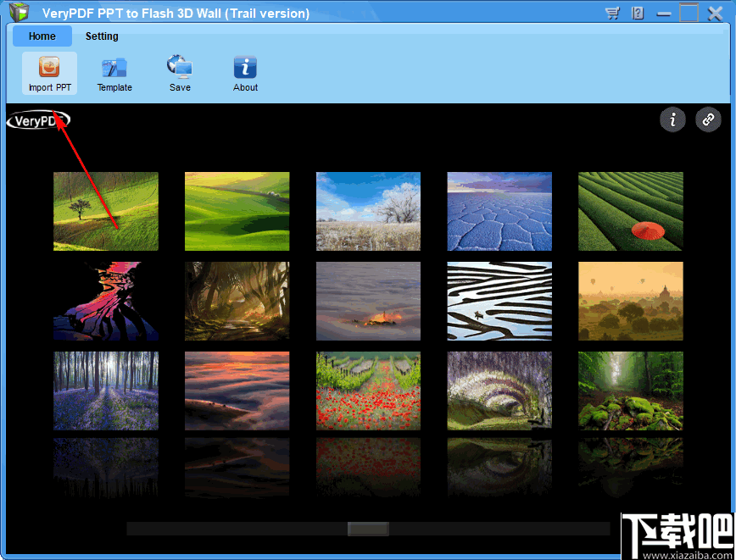This screenshot has width=736, height=560.
Task: Select the bluebell forest thumbnail
Action: (x=105, y=391)
